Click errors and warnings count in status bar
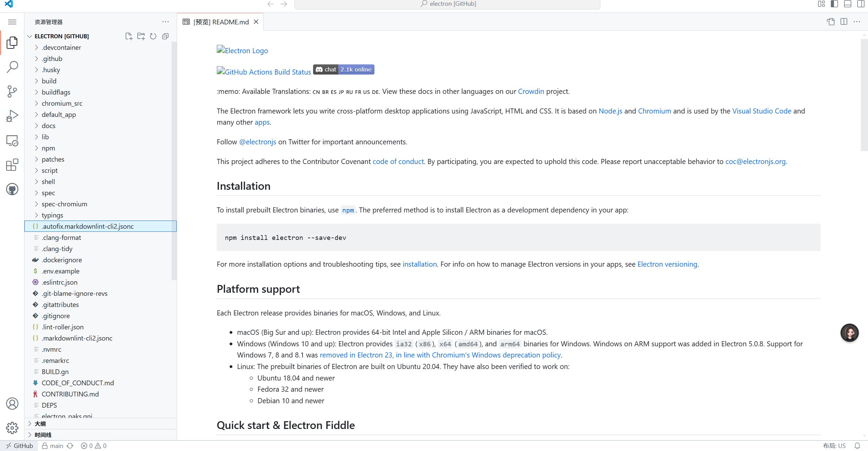The width and height of the screenshot is (868, 451). [x=94, y=446]
